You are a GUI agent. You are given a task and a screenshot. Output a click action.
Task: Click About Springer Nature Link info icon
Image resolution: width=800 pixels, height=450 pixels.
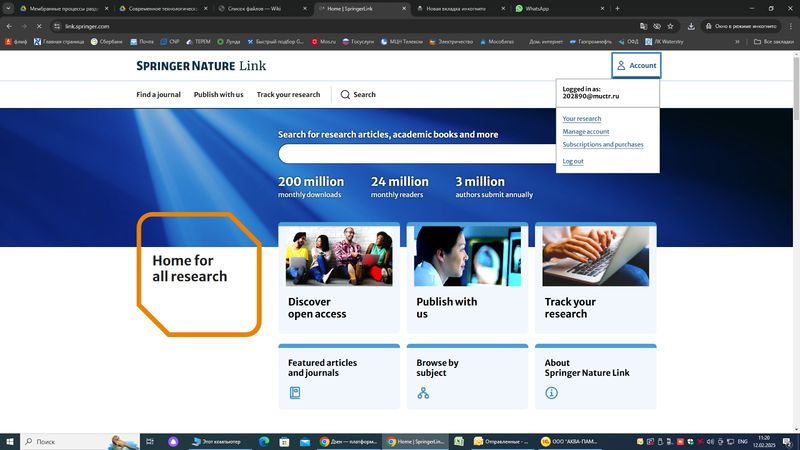point(551,393)
